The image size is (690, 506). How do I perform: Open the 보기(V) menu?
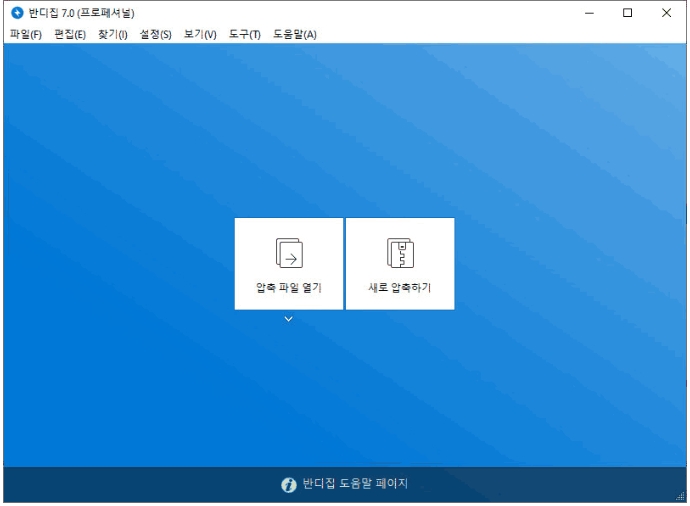point(200,34)
